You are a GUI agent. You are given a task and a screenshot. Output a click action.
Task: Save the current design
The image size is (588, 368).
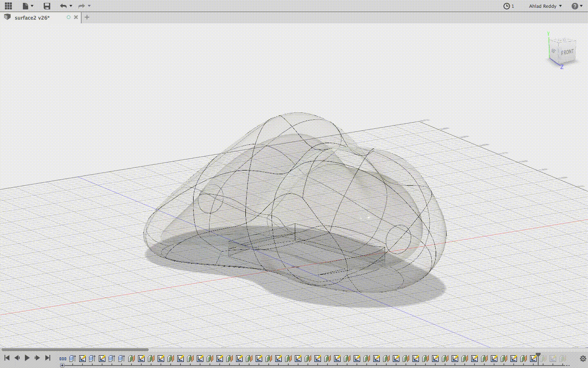pyautogui.click(x=47, y=6)
